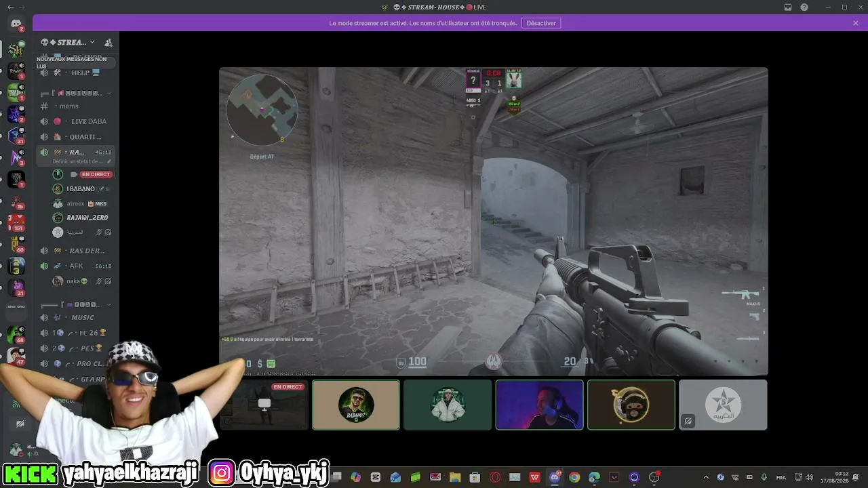Open Google Chrome from the taskbar
This screenshot has height=488, width=868.
pyautogui.click(x=574, y=477)
